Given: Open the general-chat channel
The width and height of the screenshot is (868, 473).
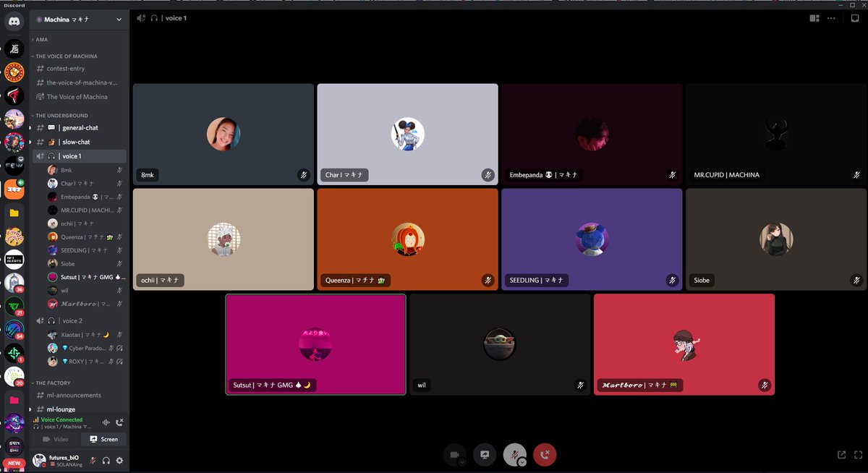Looking at the screenshot, I should tap(80, 128).
